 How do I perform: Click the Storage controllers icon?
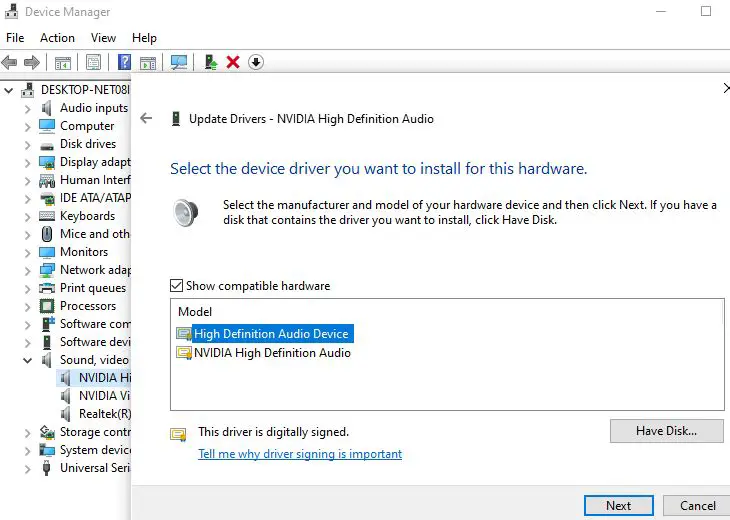(x=47, y=432)
